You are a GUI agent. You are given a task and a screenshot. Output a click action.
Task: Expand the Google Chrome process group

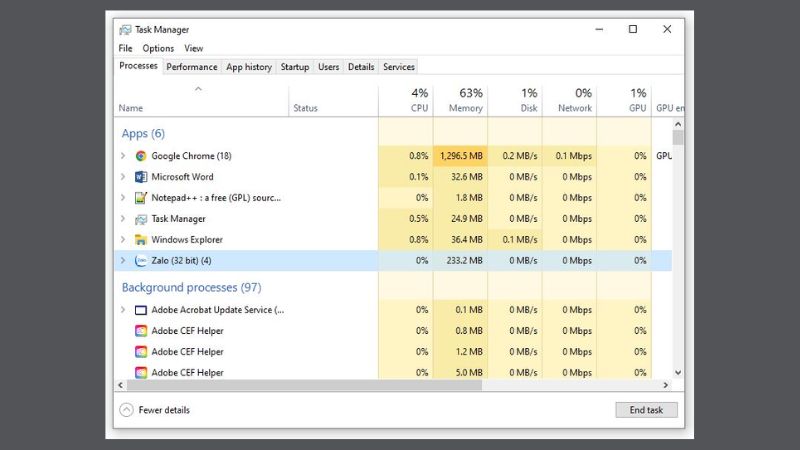pos(123,156)
